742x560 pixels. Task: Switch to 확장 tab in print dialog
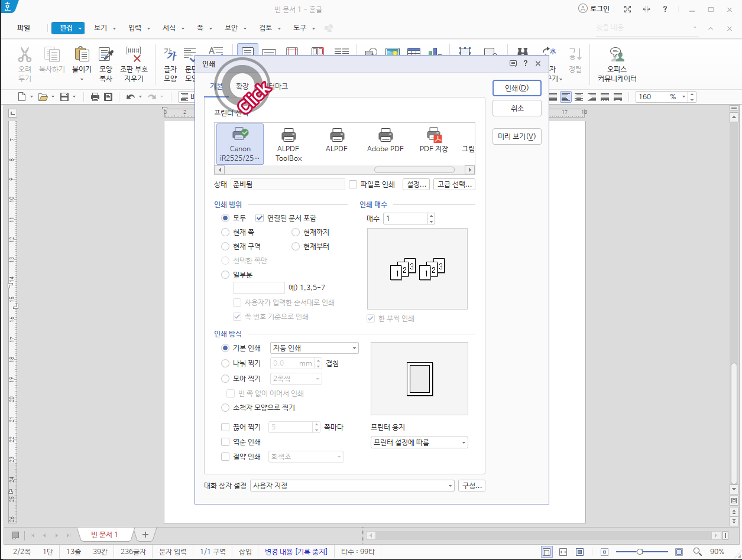pyautogui.click(x=242, y=86)
